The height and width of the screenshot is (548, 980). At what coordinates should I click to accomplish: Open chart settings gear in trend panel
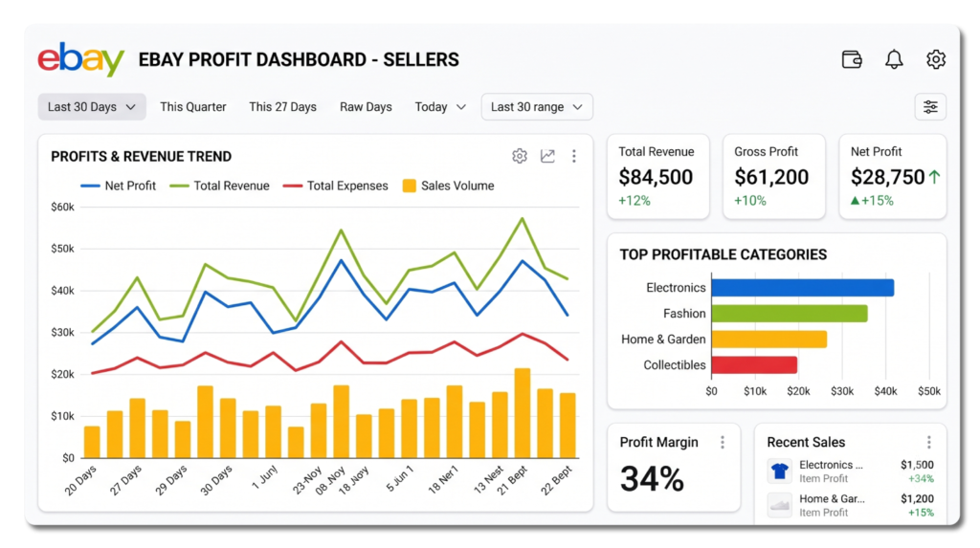click(x=520, y=156)
